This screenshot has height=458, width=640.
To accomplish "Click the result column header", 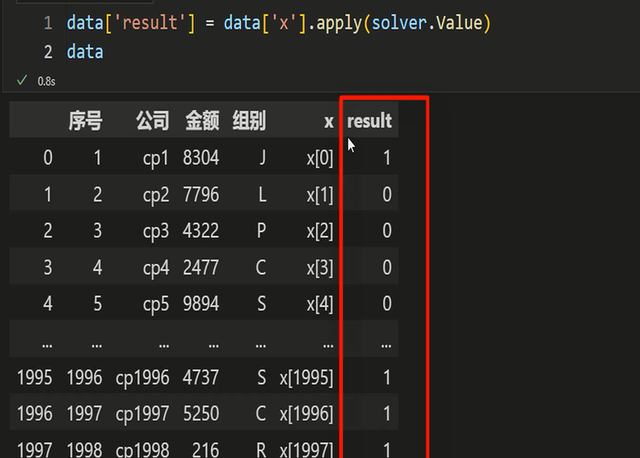I will 369,121.
